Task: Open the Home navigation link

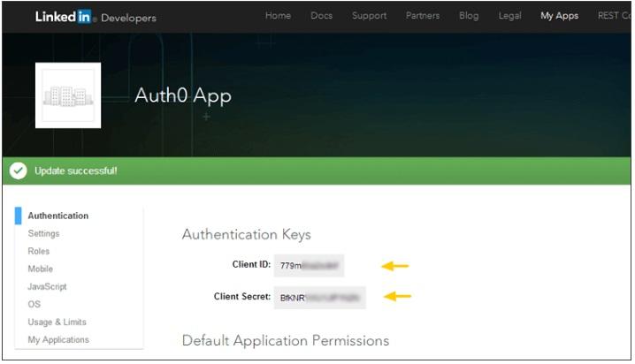Action: pyautogui.click(x=278, y=16)
